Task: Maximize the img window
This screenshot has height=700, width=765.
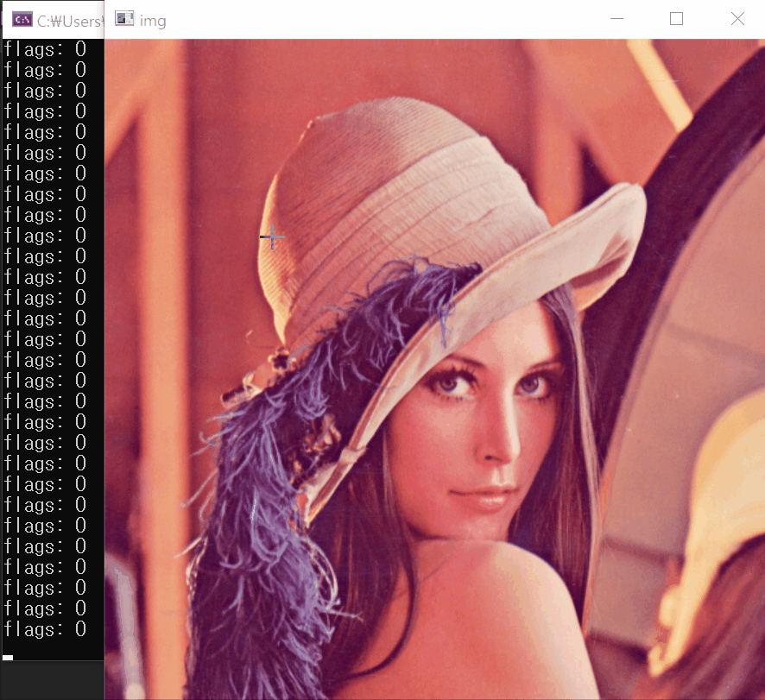Action: (x=676, y=19)
